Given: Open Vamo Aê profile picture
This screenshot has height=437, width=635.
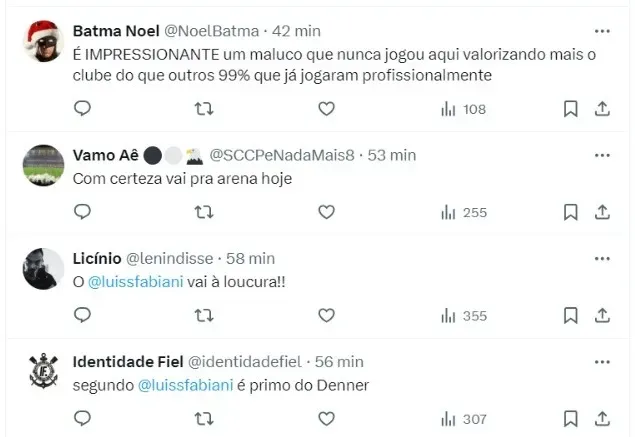Looking at the screenshot, I should (44, 165).
